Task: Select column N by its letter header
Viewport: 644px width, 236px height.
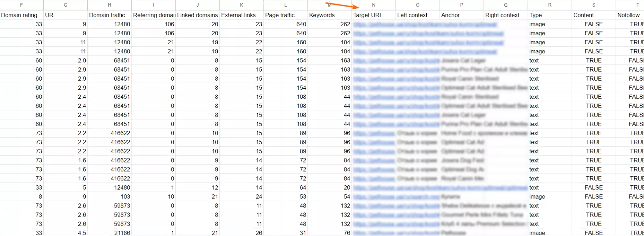Action: pos(374,5)
